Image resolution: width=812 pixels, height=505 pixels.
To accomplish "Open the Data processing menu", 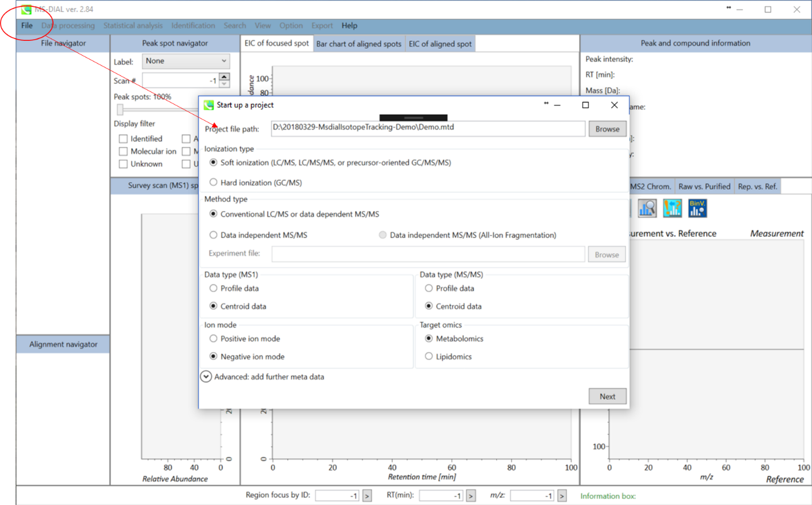I will tap(68, 25).
